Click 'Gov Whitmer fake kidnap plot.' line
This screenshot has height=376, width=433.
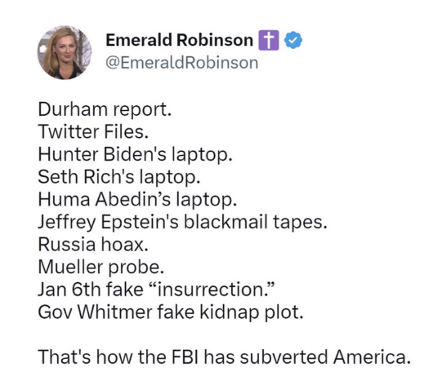pos(171,312)
